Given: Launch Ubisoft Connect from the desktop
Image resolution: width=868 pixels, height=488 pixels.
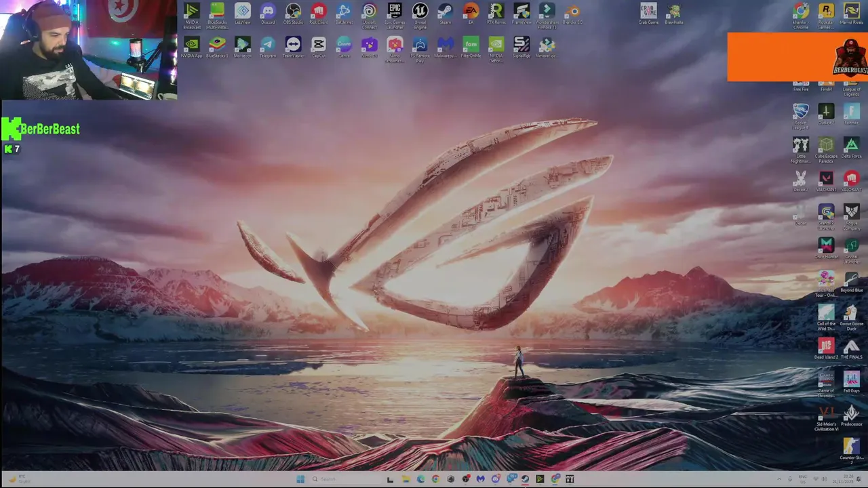Looking at the screenshot, I should point(369,16).
